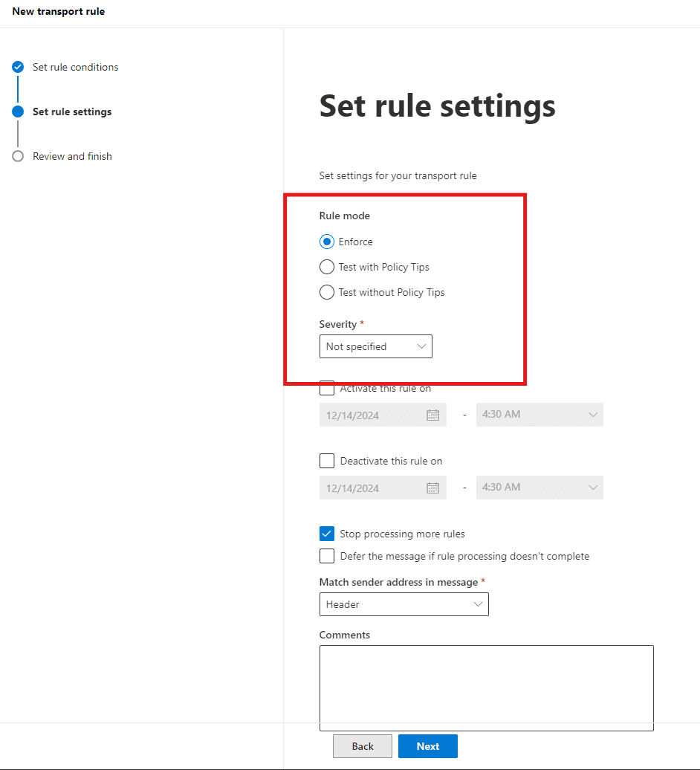Viewport: 700px width, 770px height.
Task: Select the Test with Policy Tips option
Action: pos(326,267)
